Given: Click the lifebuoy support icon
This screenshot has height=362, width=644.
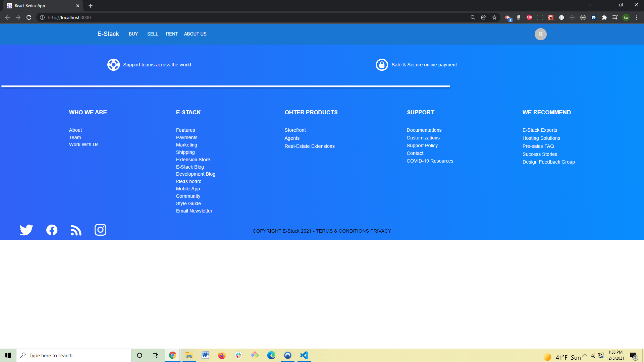Looking at the screenshot, I should click(x=113, y=65).
